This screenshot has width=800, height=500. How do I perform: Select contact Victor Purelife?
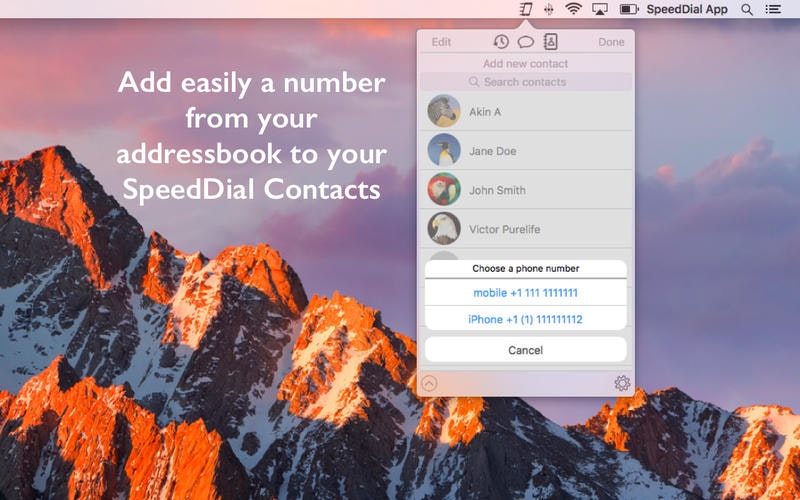pos(526,229)
